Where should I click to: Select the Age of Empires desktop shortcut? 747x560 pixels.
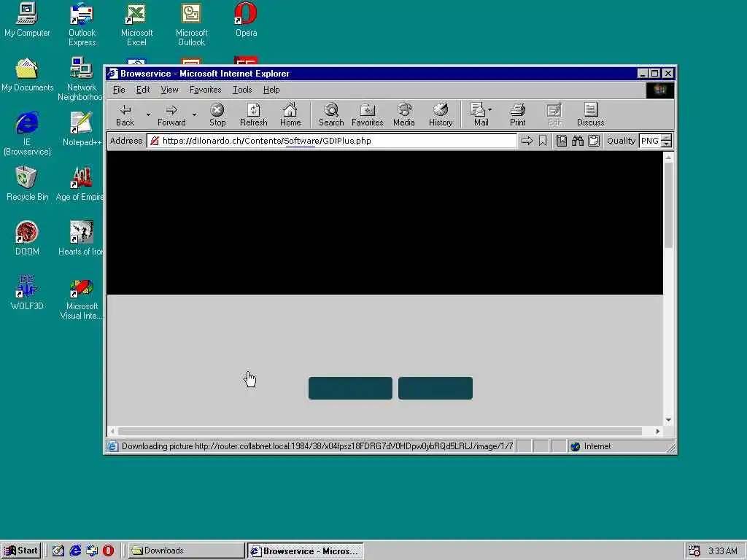point(80,184)
